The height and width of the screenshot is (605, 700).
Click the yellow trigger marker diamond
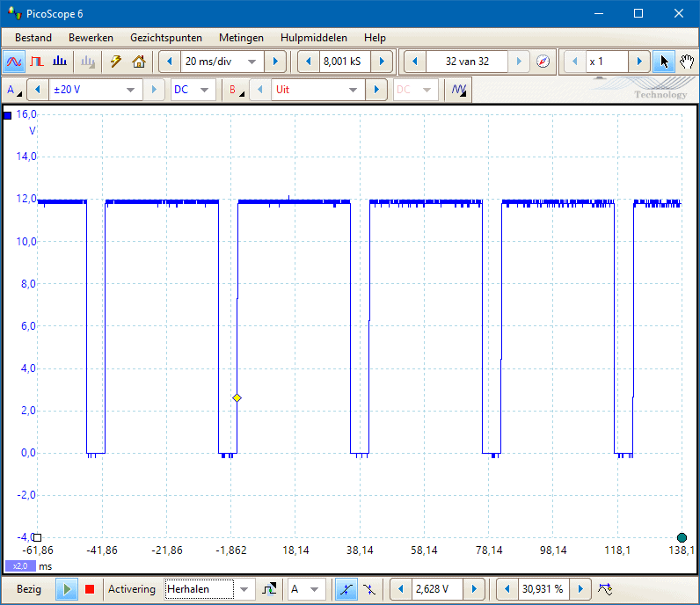point(237,398)
